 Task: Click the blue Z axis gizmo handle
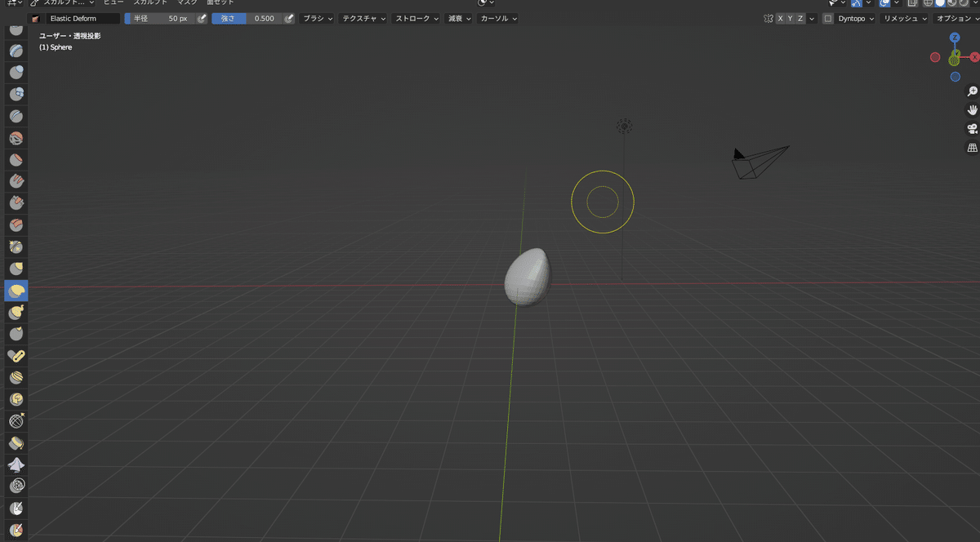coord(955,38)
